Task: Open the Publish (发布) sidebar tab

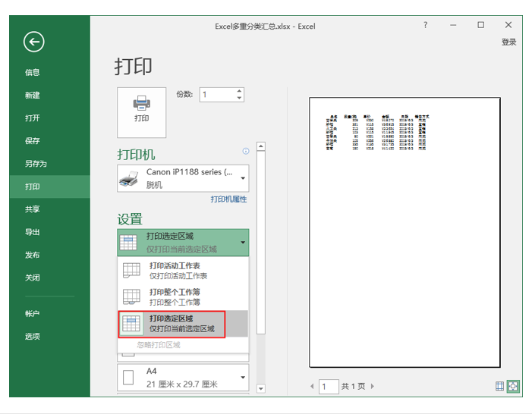Action: (x=32, y=255)
